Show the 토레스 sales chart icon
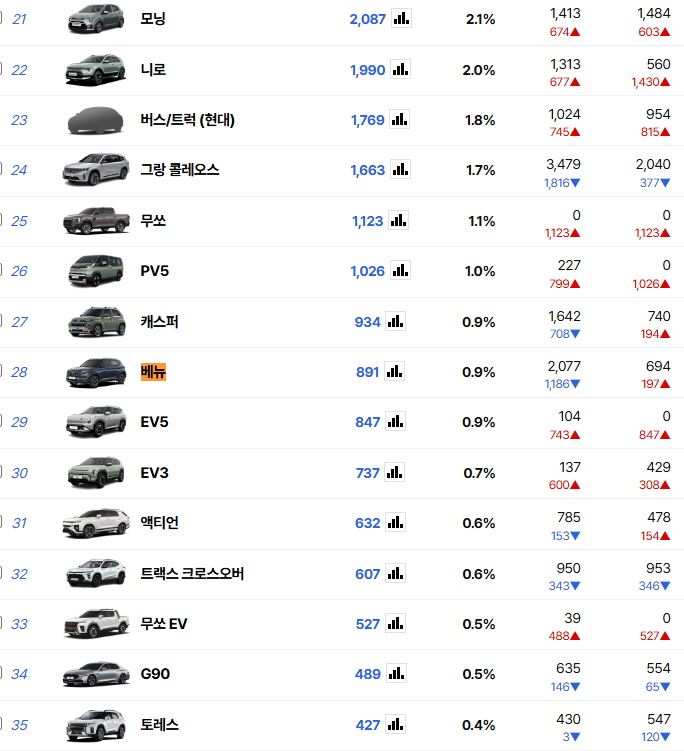The height and width of the screenshot is (751, 684). tap(396, 724)
